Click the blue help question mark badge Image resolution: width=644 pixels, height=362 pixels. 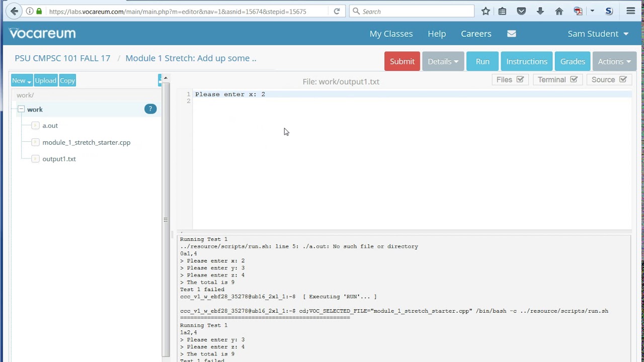point(150,109)
